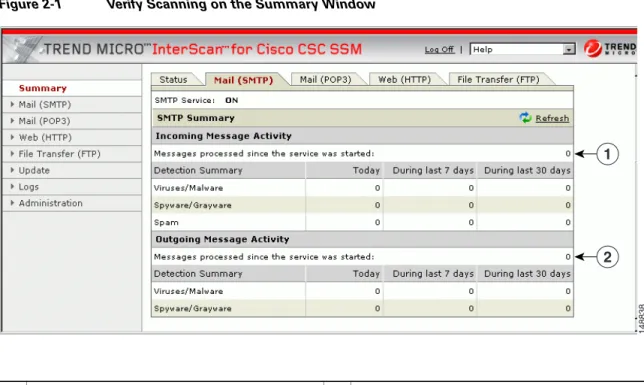This screenshot has height=385, width=644.
Task: Click incoming 'During last 30 days' column header
Action: 527,171
